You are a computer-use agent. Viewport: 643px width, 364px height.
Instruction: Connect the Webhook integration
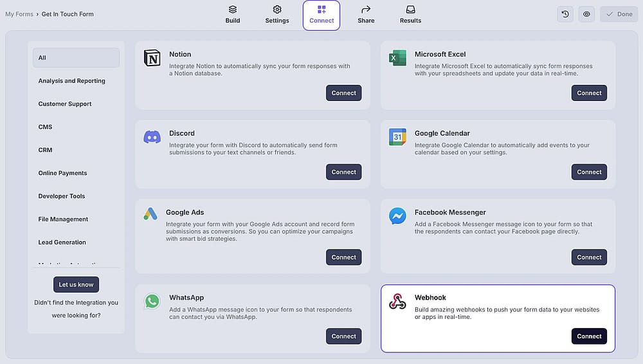pyautogui.click(x=589, y=336)
